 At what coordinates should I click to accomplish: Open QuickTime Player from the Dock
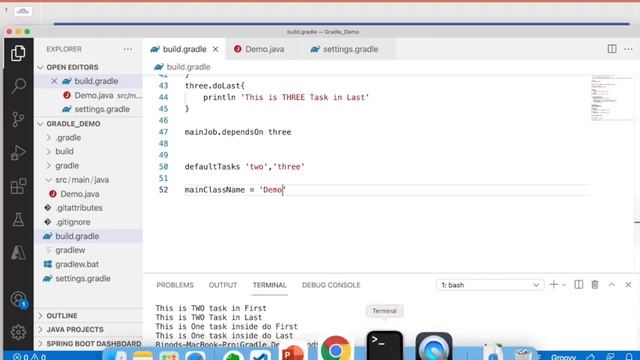click(433, 347)
